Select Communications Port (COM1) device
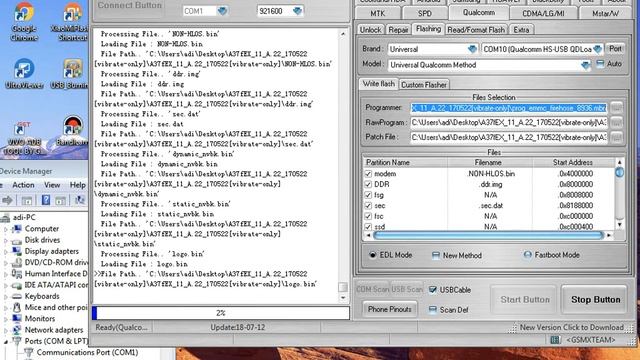 87,352
